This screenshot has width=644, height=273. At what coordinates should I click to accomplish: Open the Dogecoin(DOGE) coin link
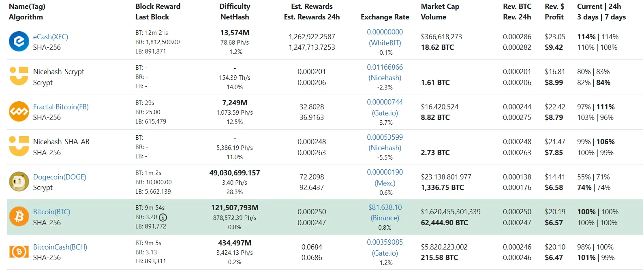[60, 177]
